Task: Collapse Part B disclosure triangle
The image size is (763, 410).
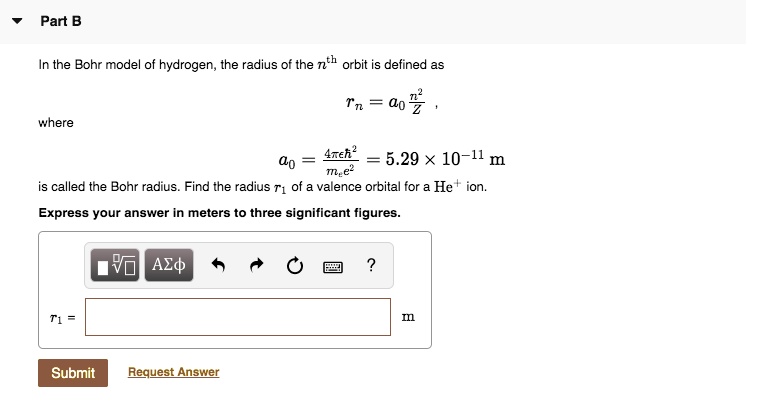Action: pyautogui.click(x=17, y=21)
